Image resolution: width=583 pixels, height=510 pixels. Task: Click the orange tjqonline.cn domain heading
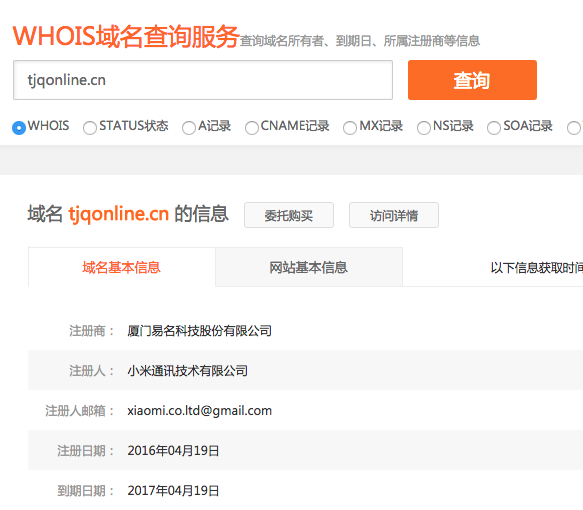119,214
